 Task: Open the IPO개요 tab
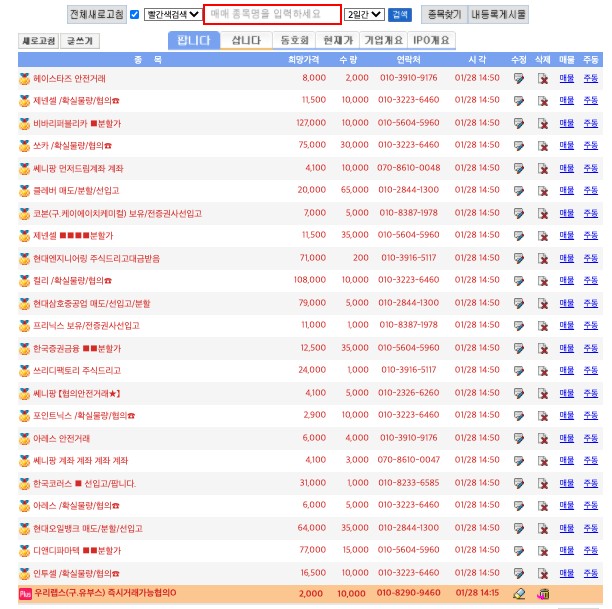coord(431,41)
